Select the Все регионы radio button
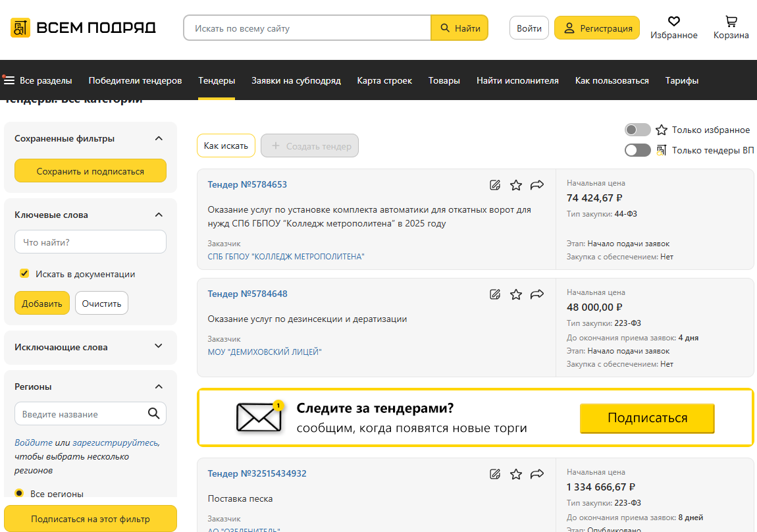The height and width of the screenshot is (532, 757). [19, 493]
